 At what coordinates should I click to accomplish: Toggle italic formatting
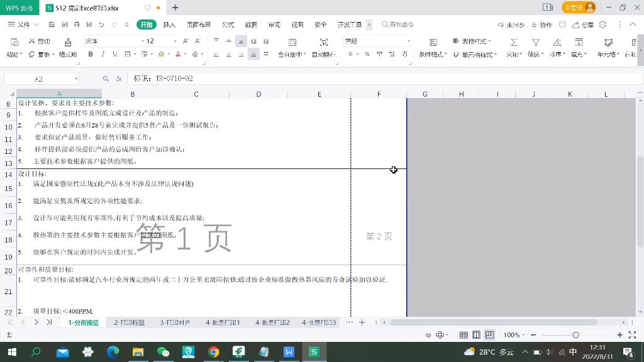(x=102, y=55)
